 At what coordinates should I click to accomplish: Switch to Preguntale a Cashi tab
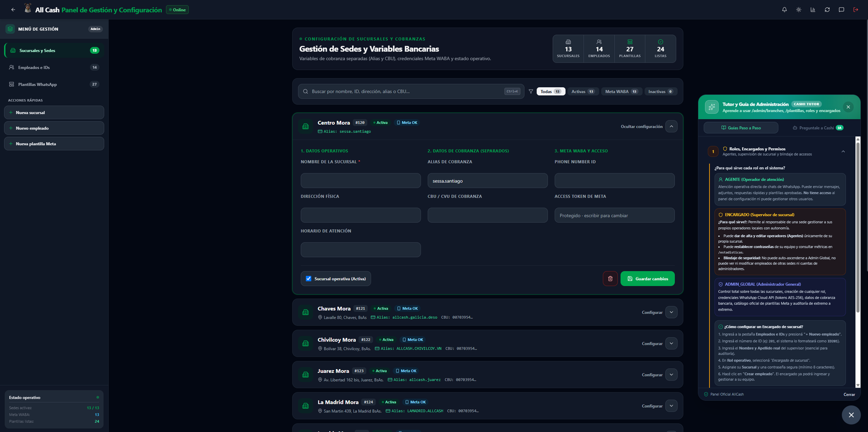click(818, 128)
